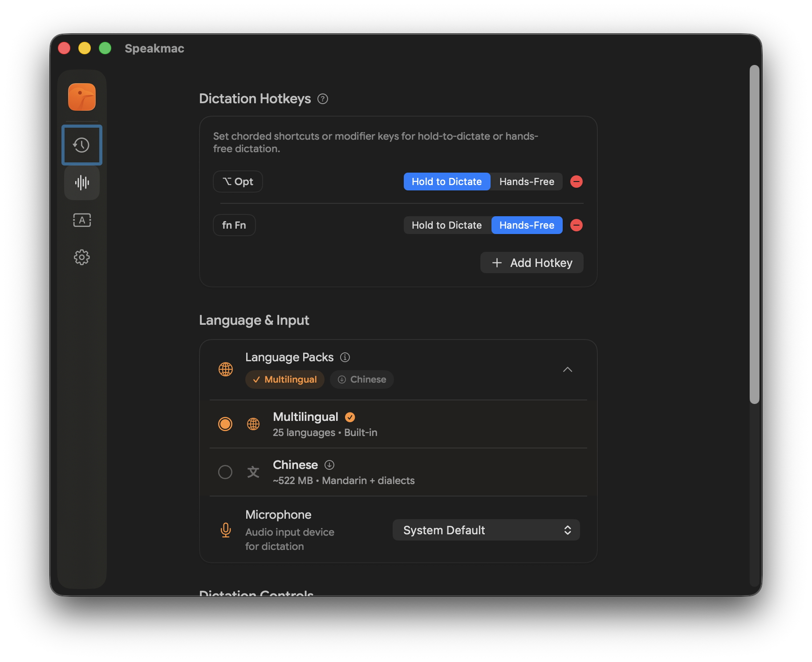This screenshot has width=812, height=662.
Task: Click the Add Hotkey button
Action: (x=532, y=263)
